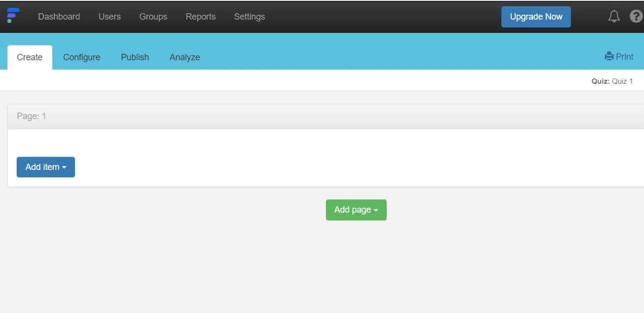Go to the Users section

(109, 17)
